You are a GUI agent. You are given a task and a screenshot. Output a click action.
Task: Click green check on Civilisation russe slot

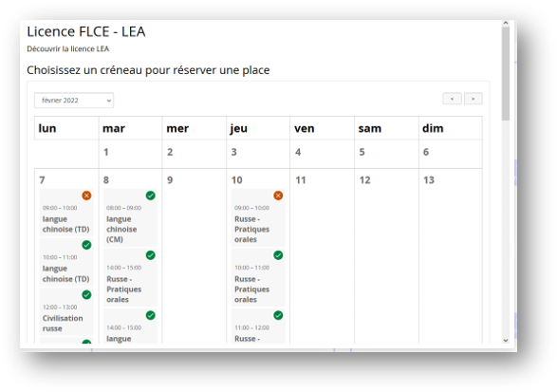[x=86, y=294]
